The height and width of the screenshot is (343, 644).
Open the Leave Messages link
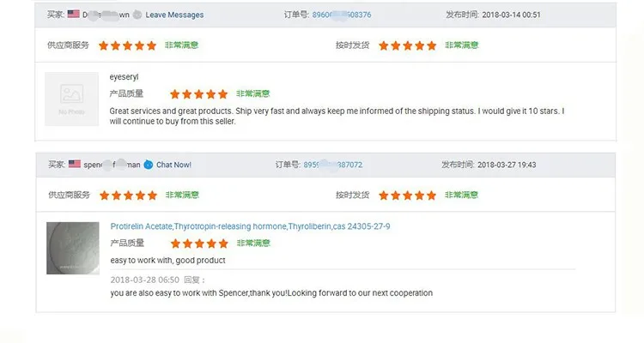pos(175,15)
